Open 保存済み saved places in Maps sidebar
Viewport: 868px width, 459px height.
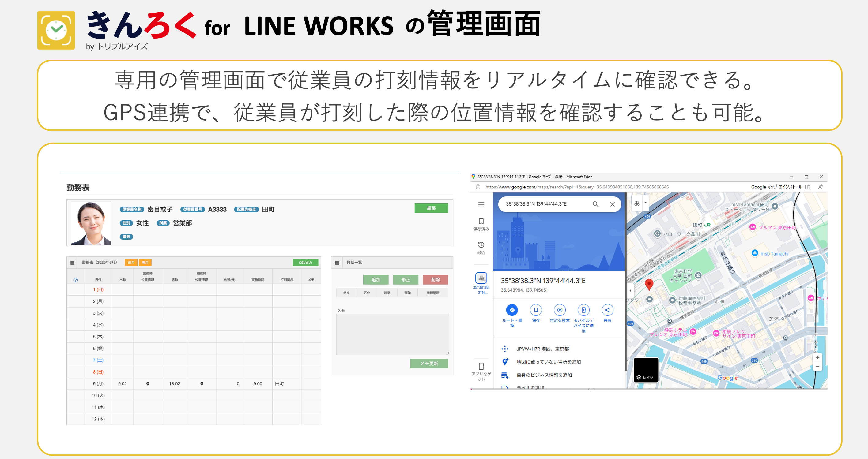tap(481, 224)
